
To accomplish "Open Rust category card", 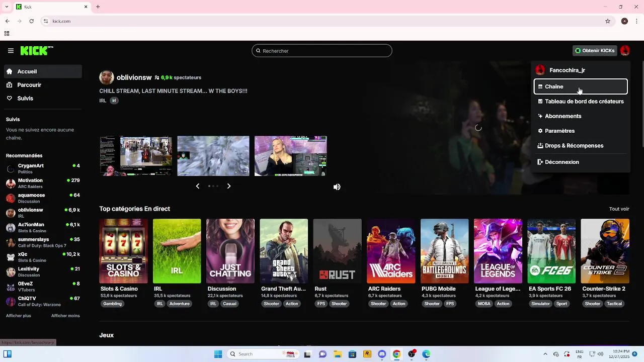I will (337, 251).
